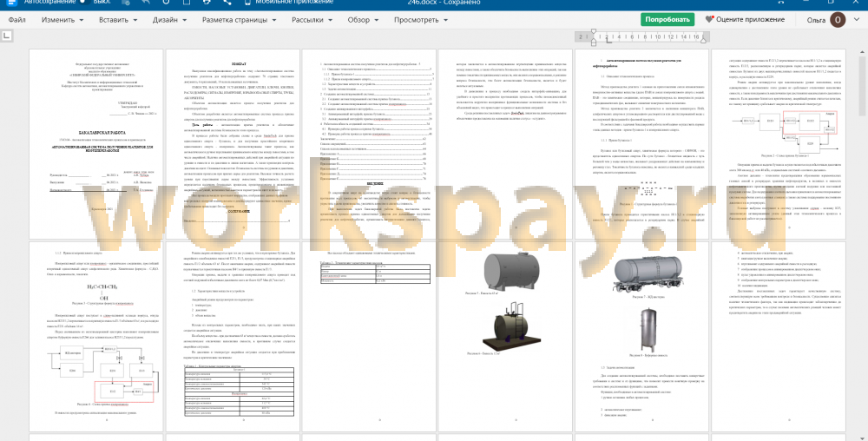Click the vertical scrollbar up arrow
The height and width of the screenshot is (441, 868).
pos(863,52)
